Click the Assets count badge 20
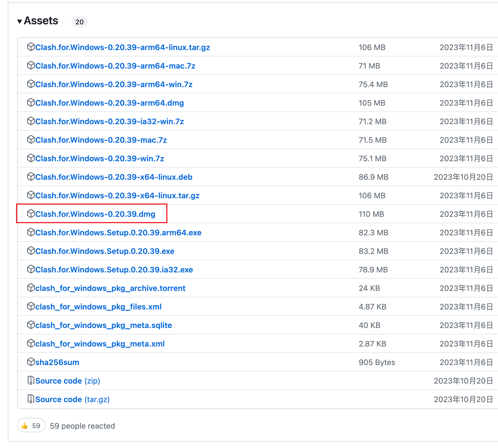The height and width of the screenshot is (448, 498). [79, 22]
